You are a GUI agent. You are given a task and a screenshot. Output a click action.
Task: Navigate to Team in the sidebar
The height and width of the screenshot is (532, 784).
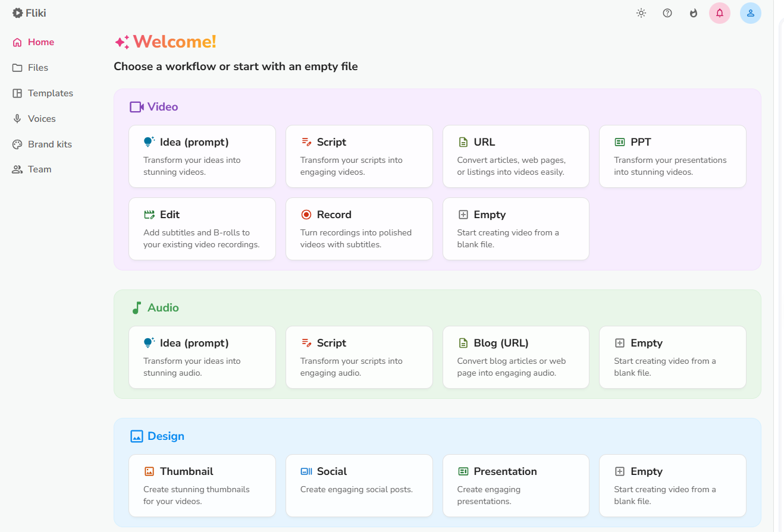tap(39, 169)
